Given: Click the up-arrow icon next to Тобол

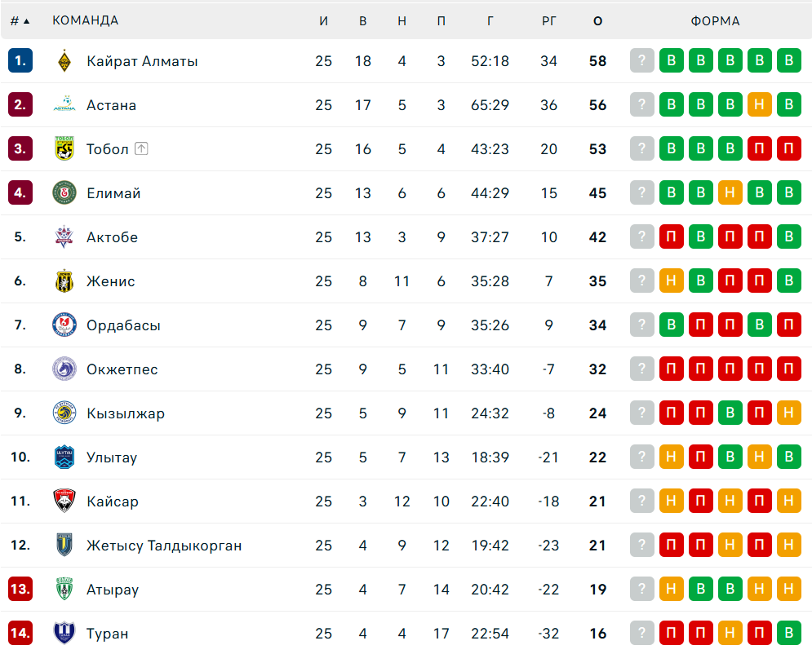Looking at the screenshot, I should pos(141,149).
